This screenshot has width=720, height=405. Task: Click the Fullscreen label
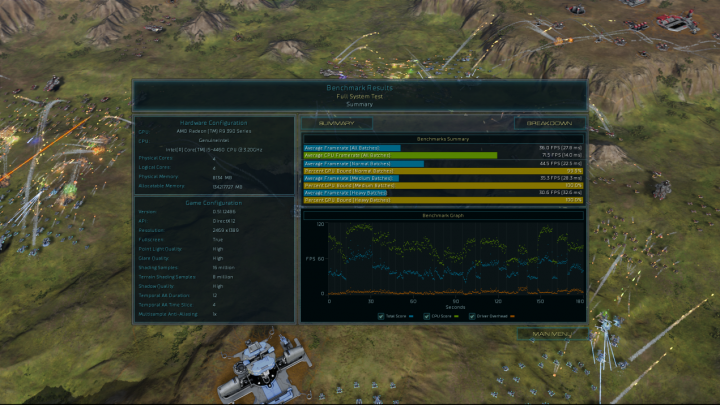[x=151, y=240]
